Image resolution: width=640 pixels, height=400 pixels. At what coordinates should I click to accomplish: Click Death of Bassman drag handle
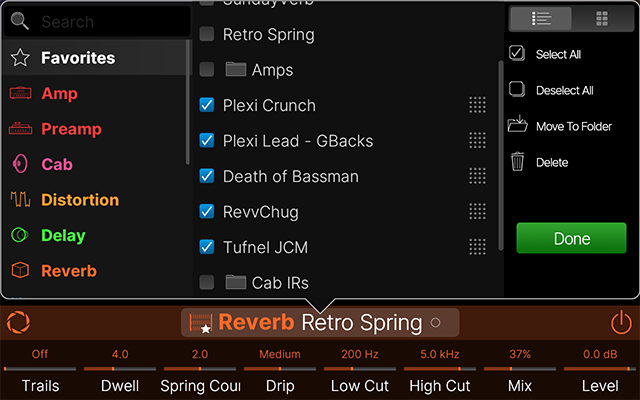(x=477, y=176)
